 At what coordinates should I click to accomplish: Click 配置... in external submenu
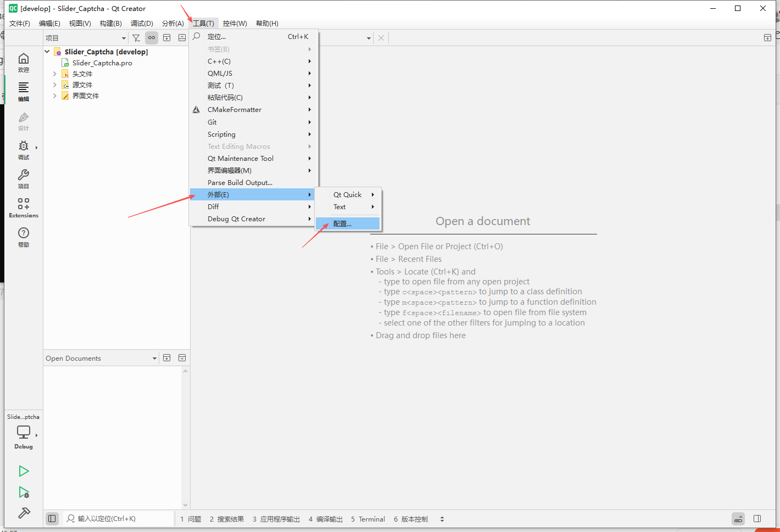348,223
